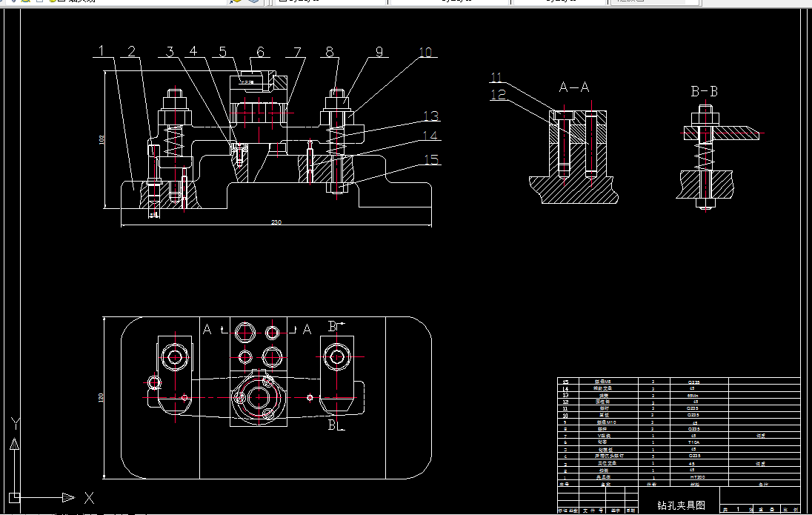
Task: Click part balloon number 10 on front view
Action: pyautogui.click(x=425, y=52)
